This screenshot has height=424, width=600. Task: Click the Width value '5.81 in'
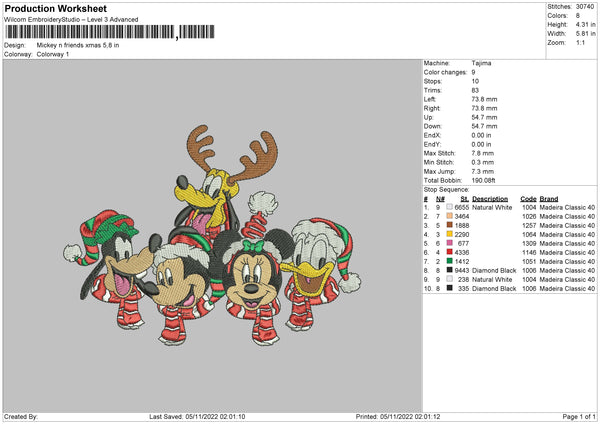pos(585,34)
